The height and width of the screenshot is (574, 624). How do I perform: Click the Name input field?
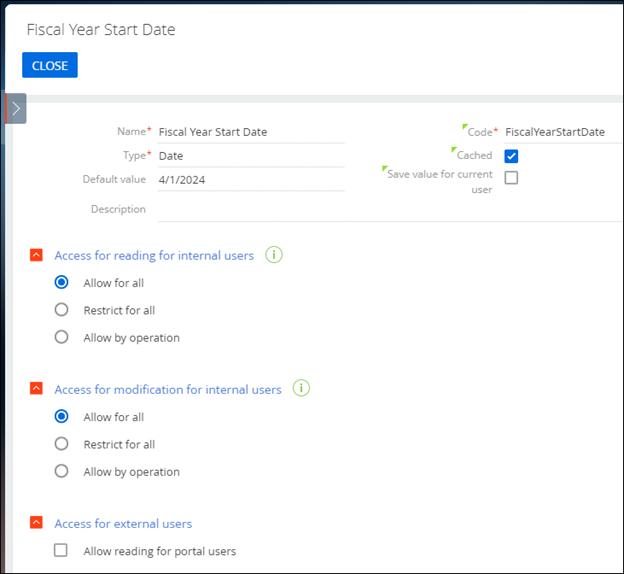(x=250, y=131)
